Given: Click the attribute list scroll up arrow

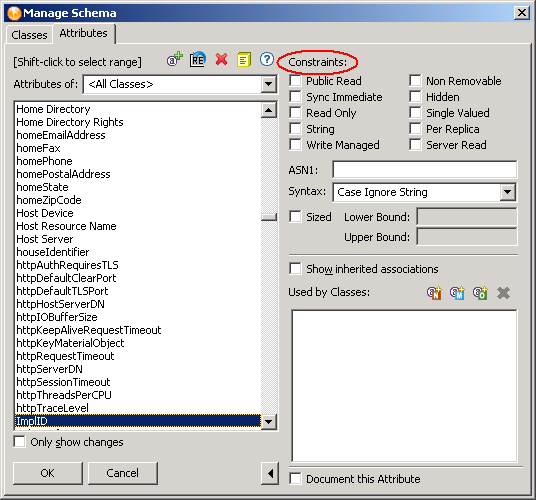Looking at the screenshot, I should tap(269, 110).
